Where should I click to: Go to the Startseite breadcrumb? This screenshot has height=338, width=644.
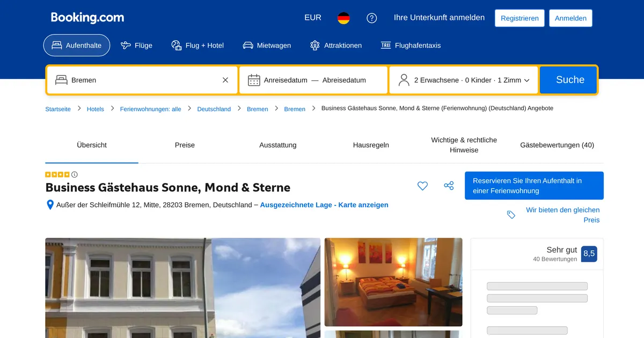58,109
